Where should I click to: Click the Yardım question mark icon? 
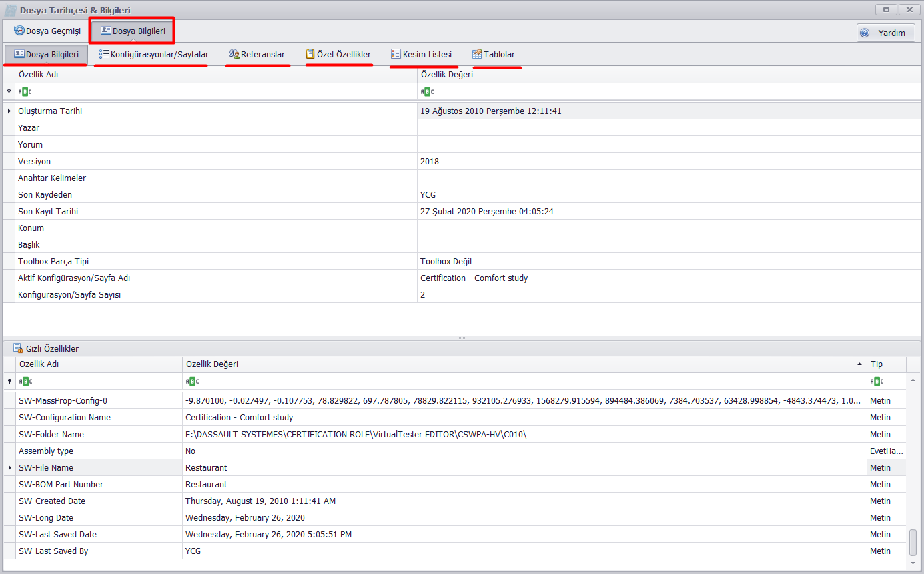pos(865,33)
